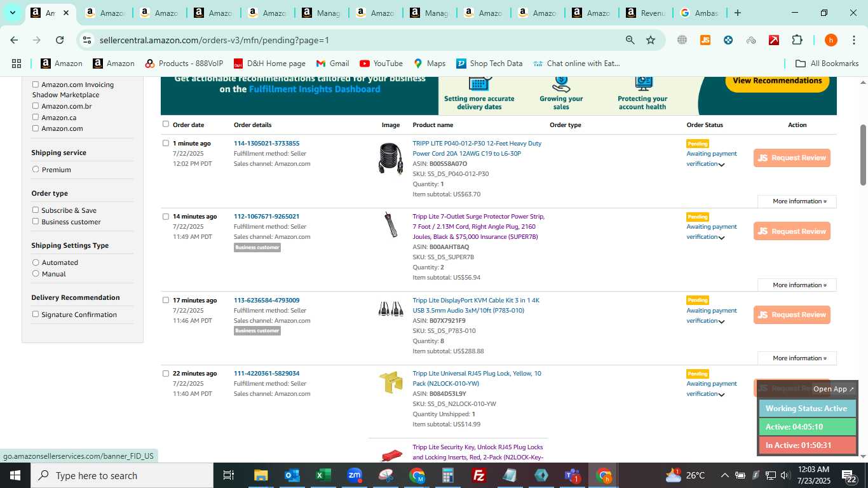The height and width of the screenshot is (488, 868).
Task: Reload the page with refresh icon
Action: [x=60, y=40]
